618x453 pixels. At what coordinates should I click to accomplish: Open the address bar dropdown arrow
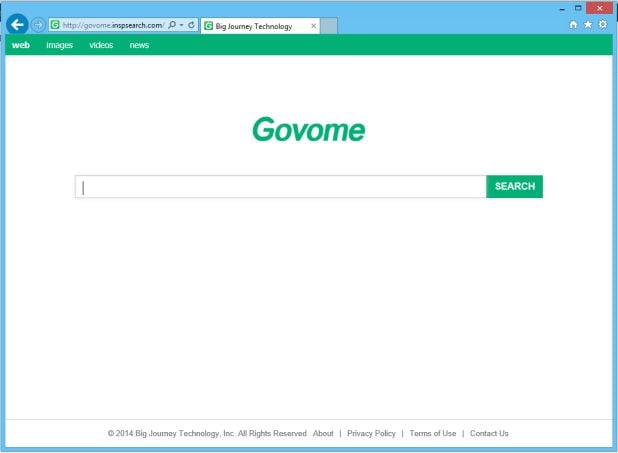[x=181, y=25]
